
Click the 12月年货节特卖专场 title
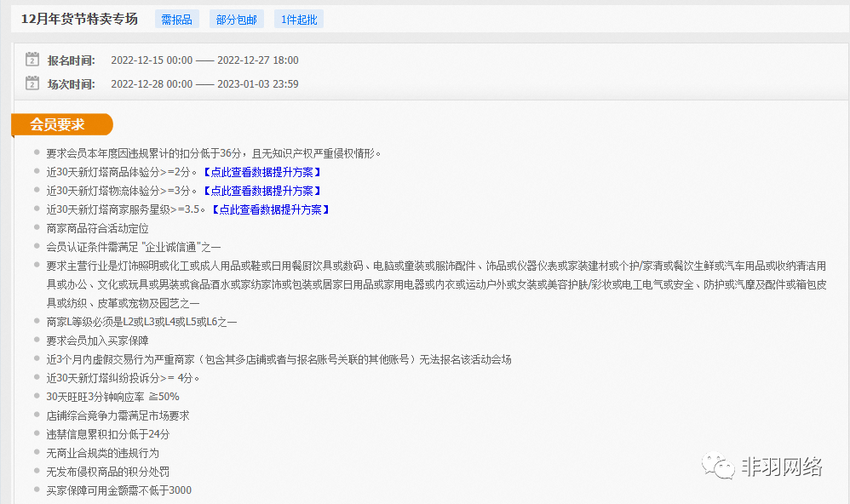pos(79,19)
